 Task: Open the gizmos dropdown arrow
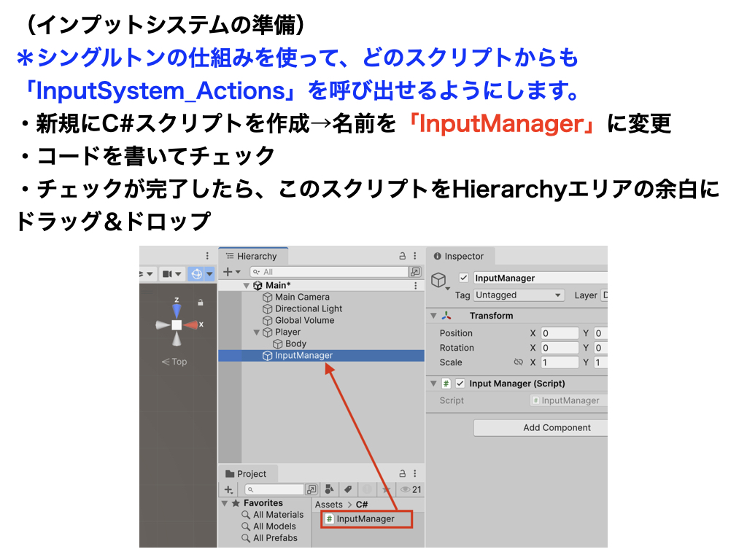click(x=209, y=274)
